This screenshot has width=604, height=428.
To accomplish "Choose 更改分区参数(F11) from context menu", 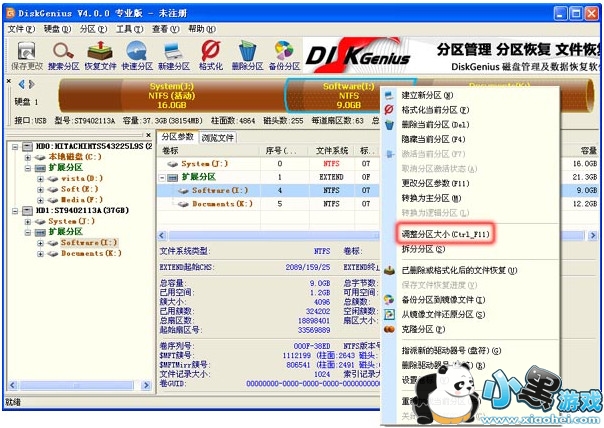I will [470, 183].
